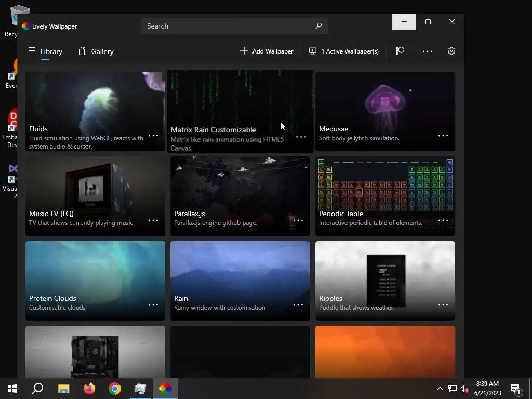Viewport: 532px width, 399px height.
Task: Select the Medusae jellyfish wallpaper
Action: [385, 111]
